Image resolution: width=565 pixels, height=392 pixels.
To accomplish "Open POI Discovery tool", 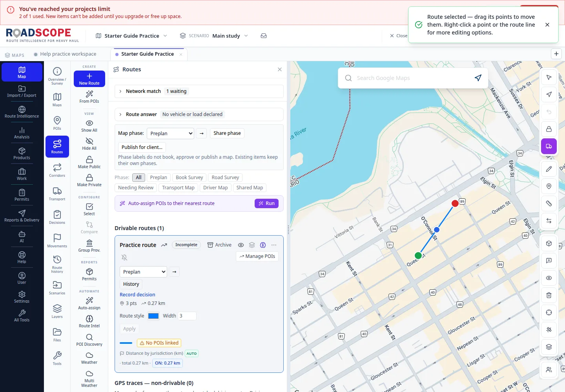I will coord(89,340).
